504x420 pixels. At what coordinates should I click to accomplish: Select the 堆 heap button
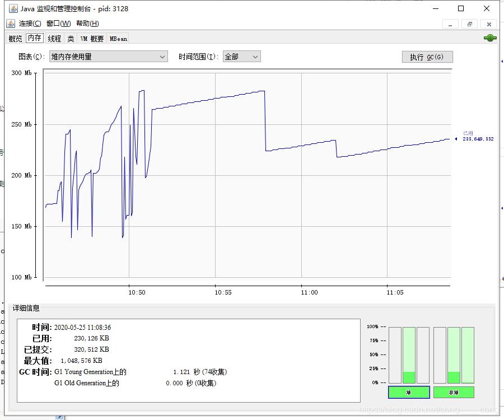click(408, 393)
